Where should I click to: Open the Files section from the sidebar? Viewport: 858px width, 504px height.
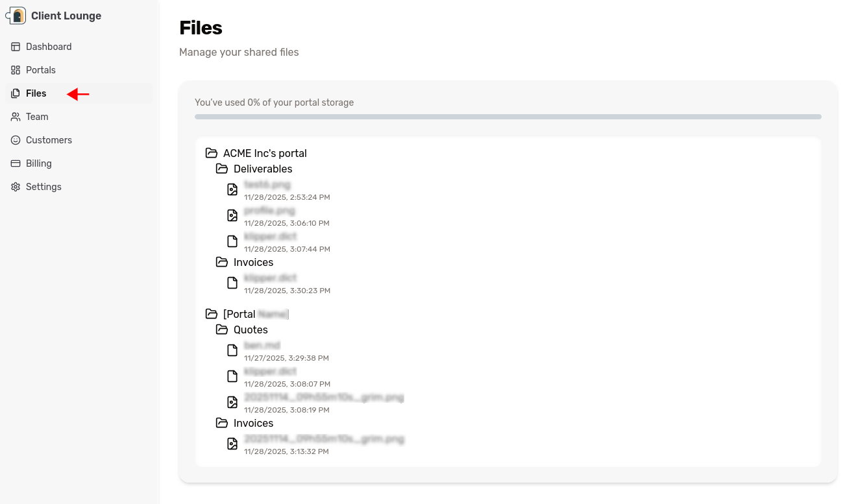36,93
